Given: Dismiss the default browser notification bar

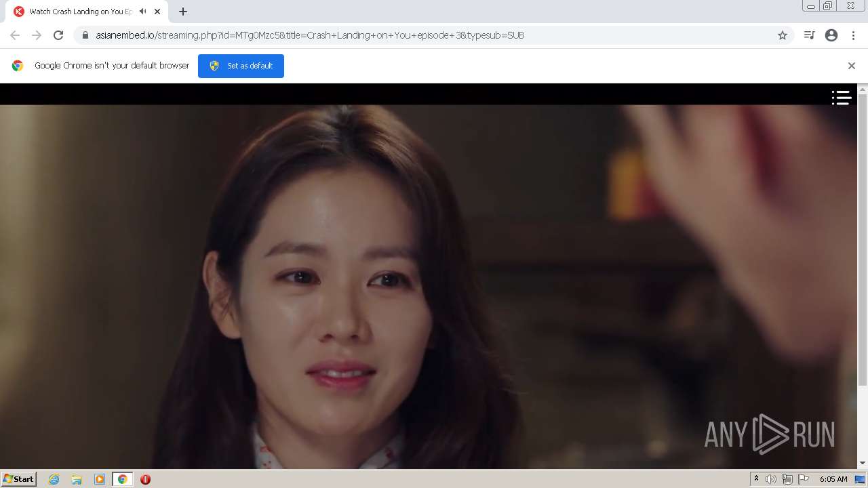Looking at the screenshot, I should [x=852, y=66].
